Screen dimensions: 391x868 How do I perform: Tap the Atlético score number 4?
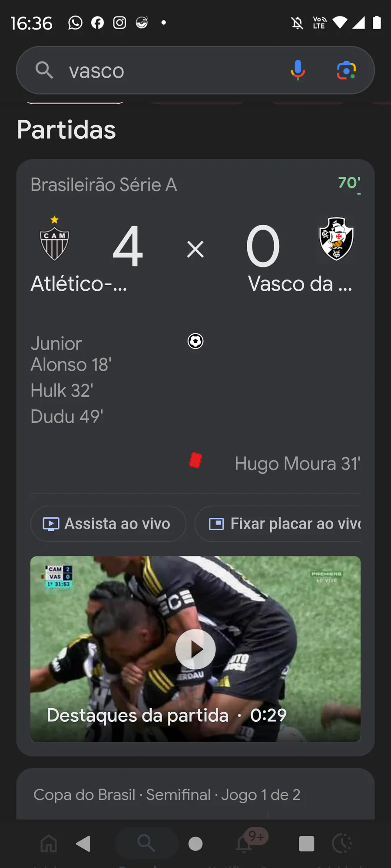point(128,247)
